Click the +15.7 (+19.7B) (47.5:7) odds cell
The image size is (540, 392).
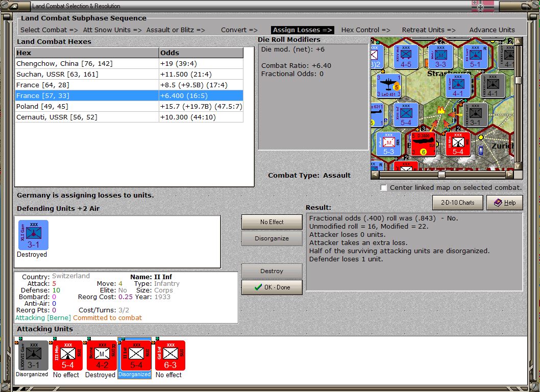click(201, 107)
